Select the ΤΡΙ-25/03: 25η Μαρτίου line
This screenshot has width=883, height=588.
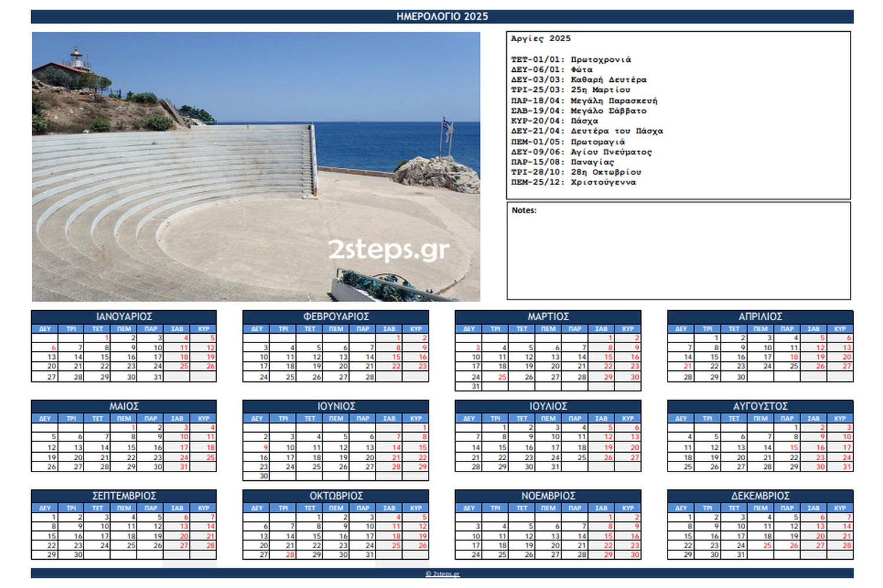coord(570,89)
